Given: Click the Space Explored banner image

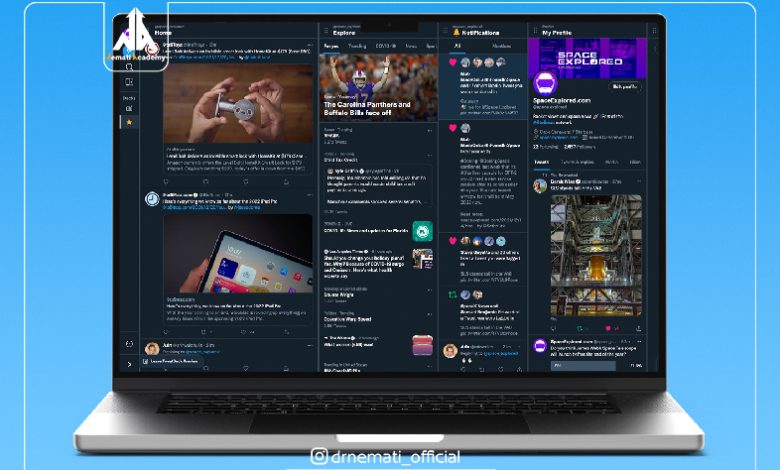Looking at the screenshot, I should (587, 57).
